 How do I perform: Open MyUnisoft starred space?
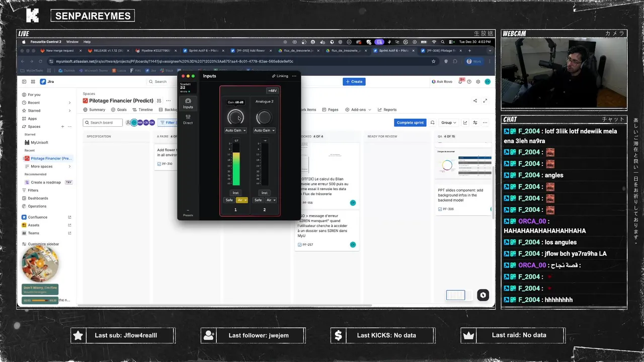tap(46, 142)
